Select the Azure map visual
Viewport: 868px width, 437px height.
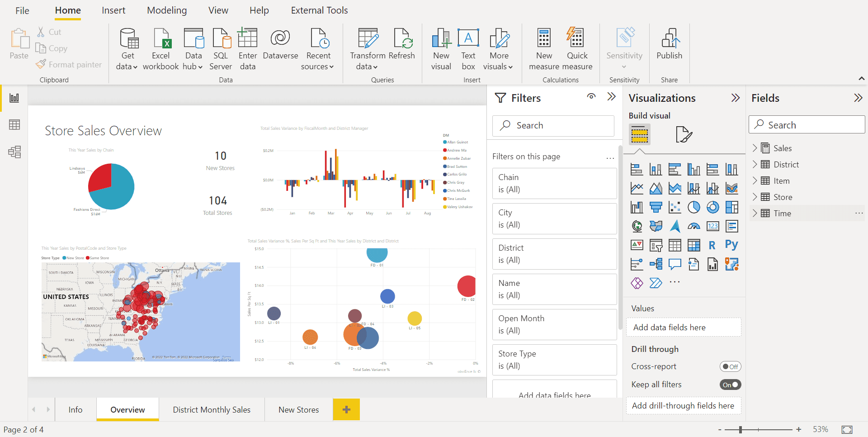[675, 226]
